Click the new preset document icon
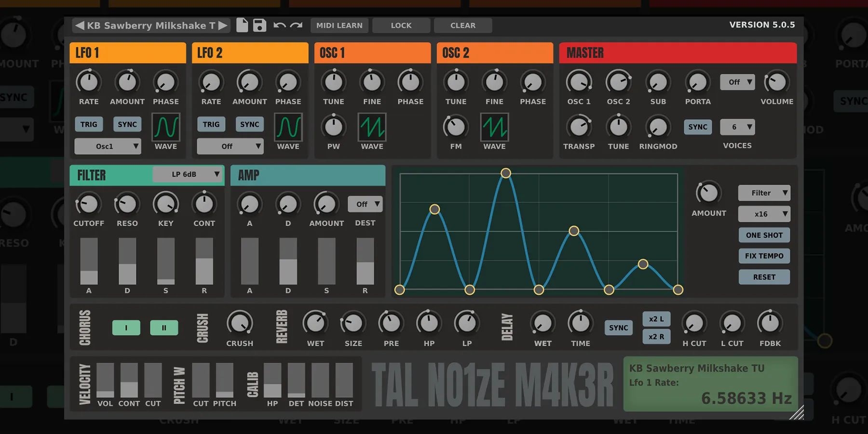The height and width of the screenshot is (434, 868). (x=242, y=25)
